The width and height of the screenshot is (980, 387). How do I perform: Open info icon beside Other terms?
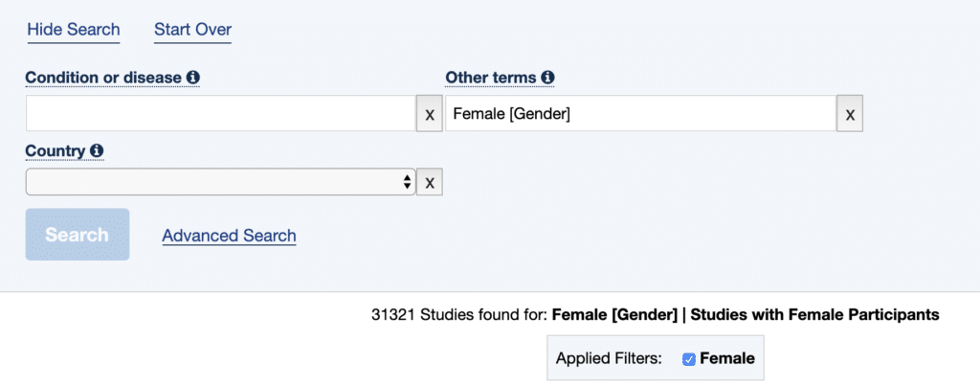547,78
